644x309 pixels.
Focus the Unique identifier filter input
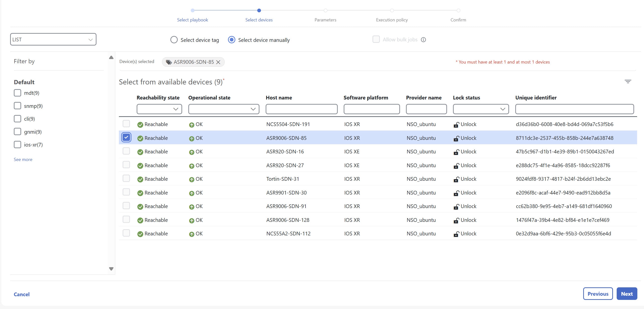575,109
